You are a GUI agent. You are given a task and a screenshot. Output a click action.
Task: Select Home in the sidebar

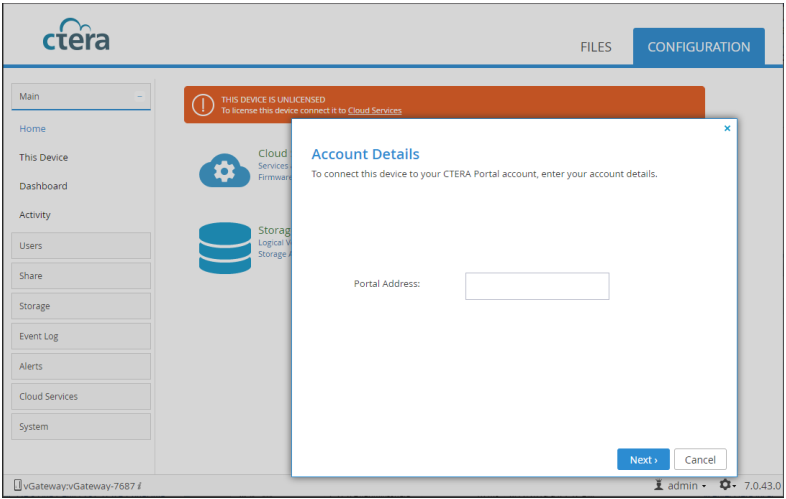pos(33,129)
